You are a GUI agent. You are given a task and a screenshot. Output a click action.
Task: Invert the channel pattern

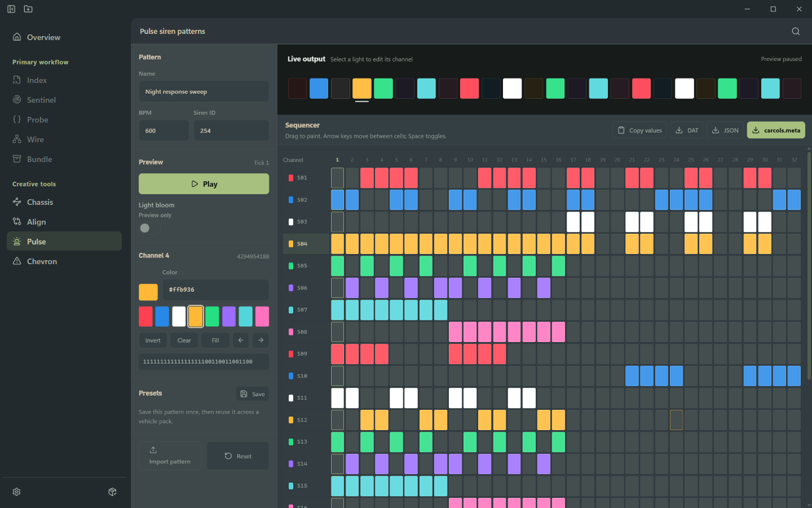point(153,340)
